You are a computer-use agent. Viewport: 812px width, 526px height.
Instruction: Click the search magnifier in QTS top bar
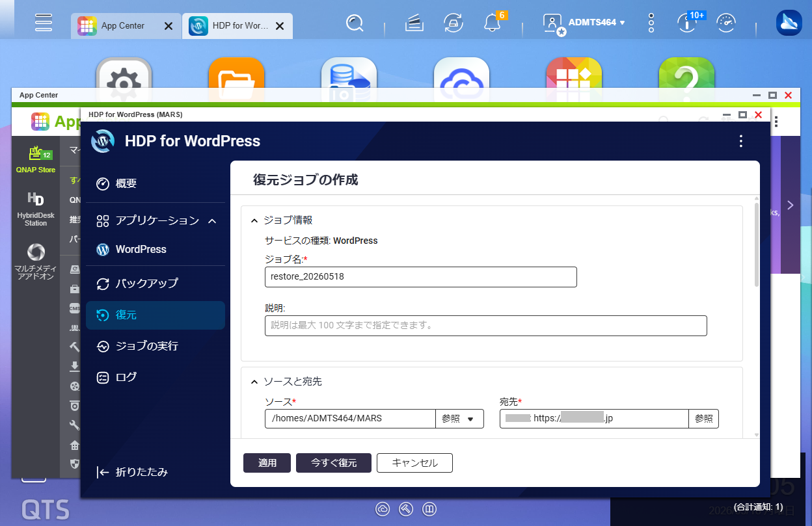coord(355,24)
